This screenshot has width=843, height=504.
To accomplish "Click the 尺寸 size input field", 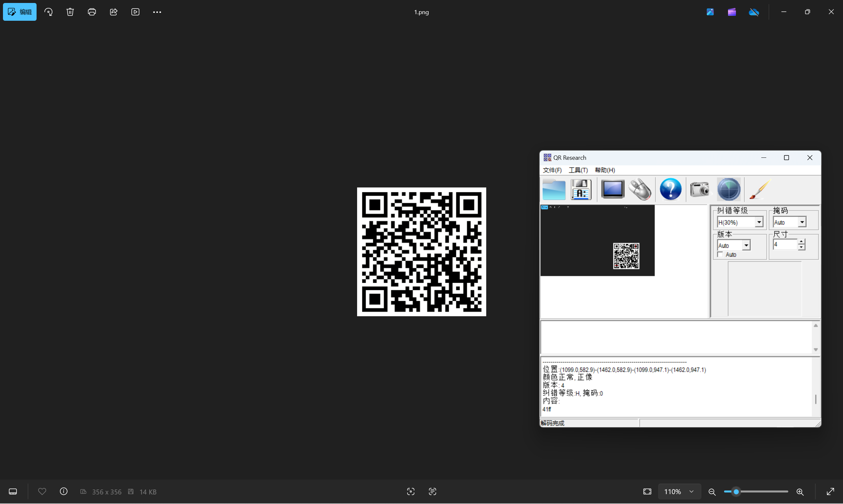I will pyautogui.click(x=785, y=244).
